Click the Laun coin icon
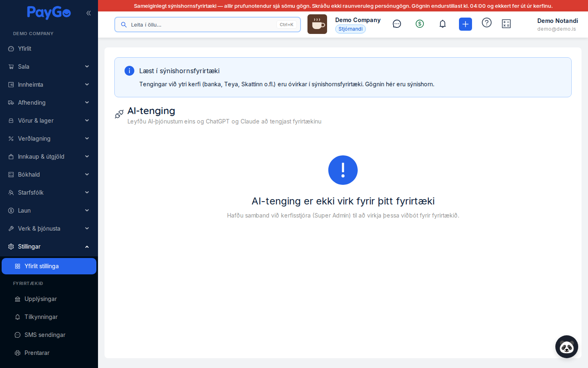 (x=11, y=211)
